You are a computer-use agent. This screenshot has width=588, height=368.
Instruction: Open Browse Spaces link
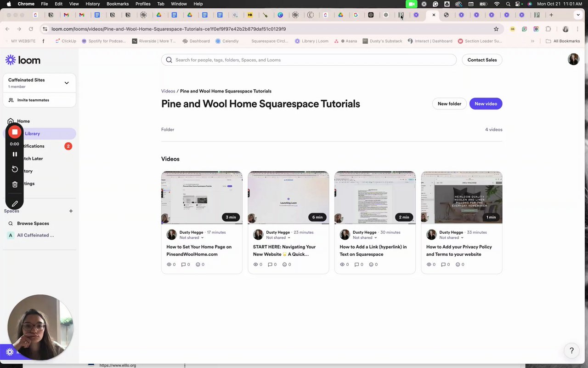tap(33, 224)
